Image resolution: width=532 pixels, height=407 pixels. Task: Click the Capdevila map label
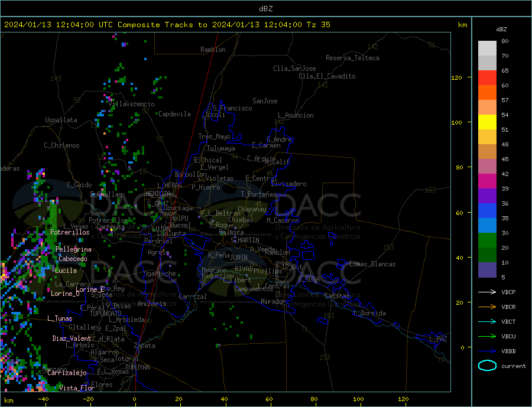174,114
